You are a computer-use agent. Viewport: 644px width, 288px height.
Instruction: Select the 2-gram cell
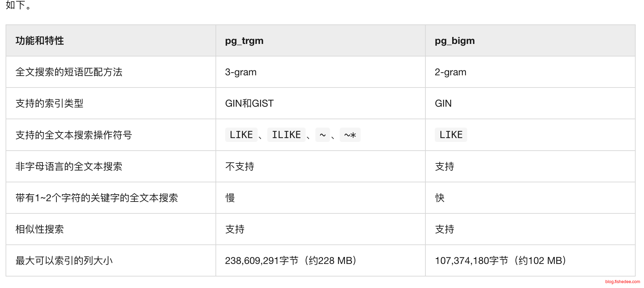pos(450,72)
